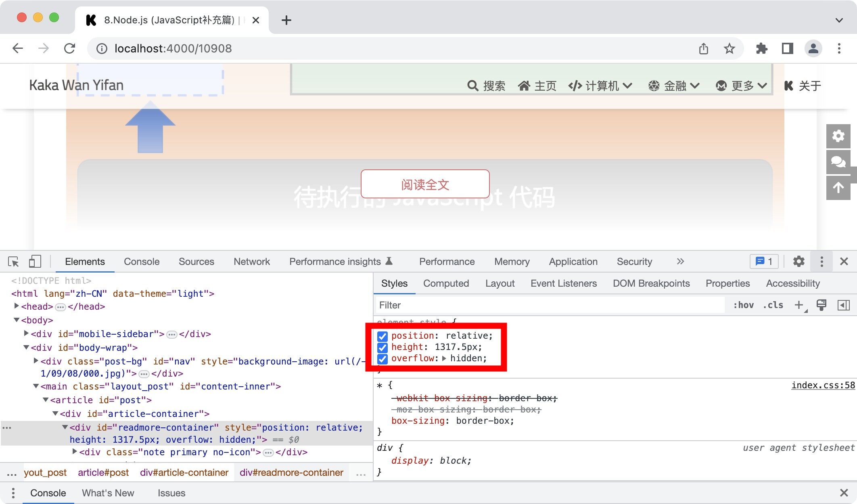Select div#article-container in the breadcrumb bar
857x504 pixels.
coord(184,472)
